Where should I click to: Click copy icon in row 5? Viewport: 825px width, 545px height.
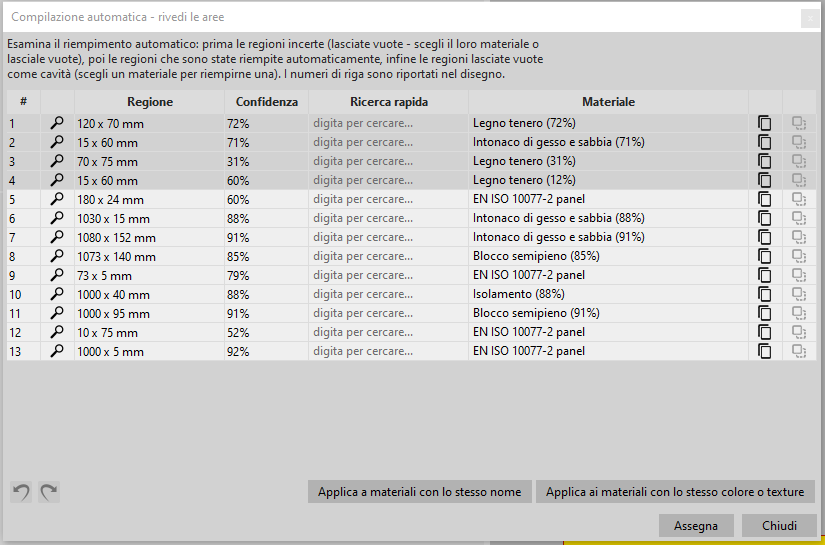(x=764, y=199)
